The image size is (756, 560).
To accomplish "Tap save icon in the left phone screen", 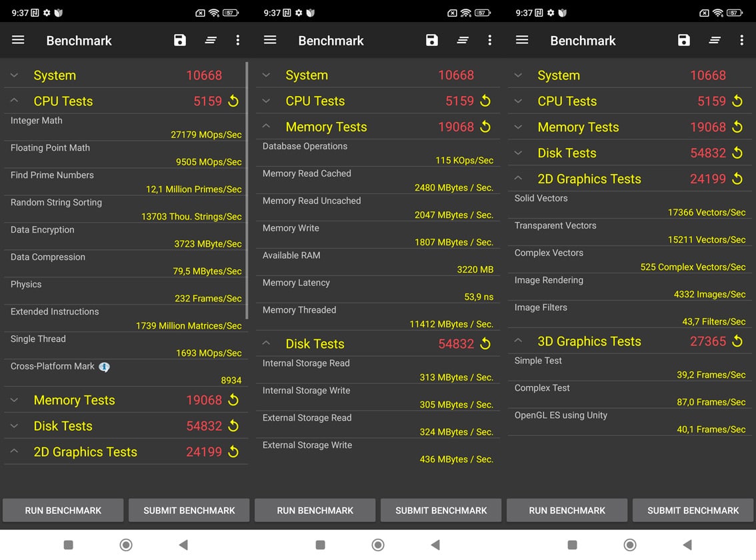I will pyautogui.click(x=180, y=41).
